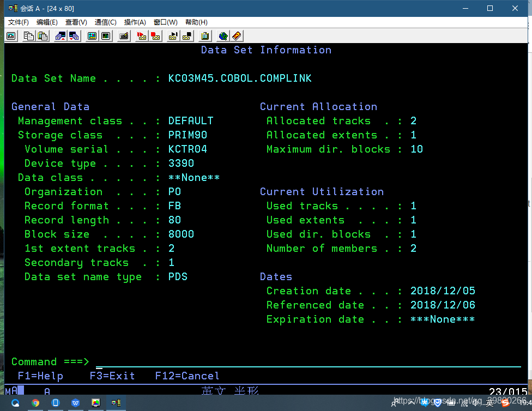This screenshot has height=411, width=532.
Task: Click the Storage class value PRIM90
Action: pos(188,135)
